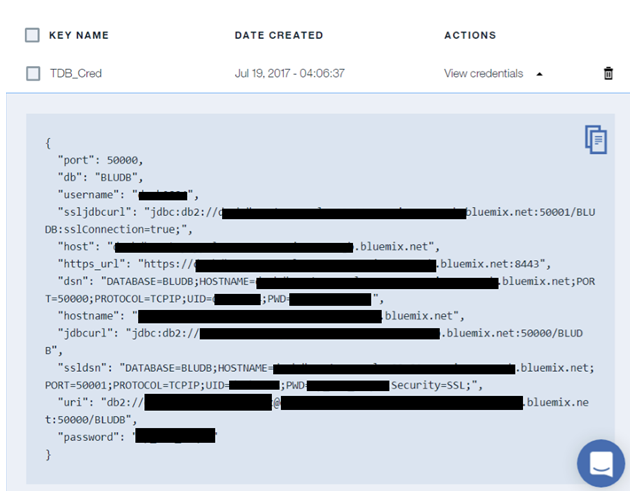
Task: Click the Jul 19, 2017 creation date
Action: pyautogui.click(x=290, y=74)
